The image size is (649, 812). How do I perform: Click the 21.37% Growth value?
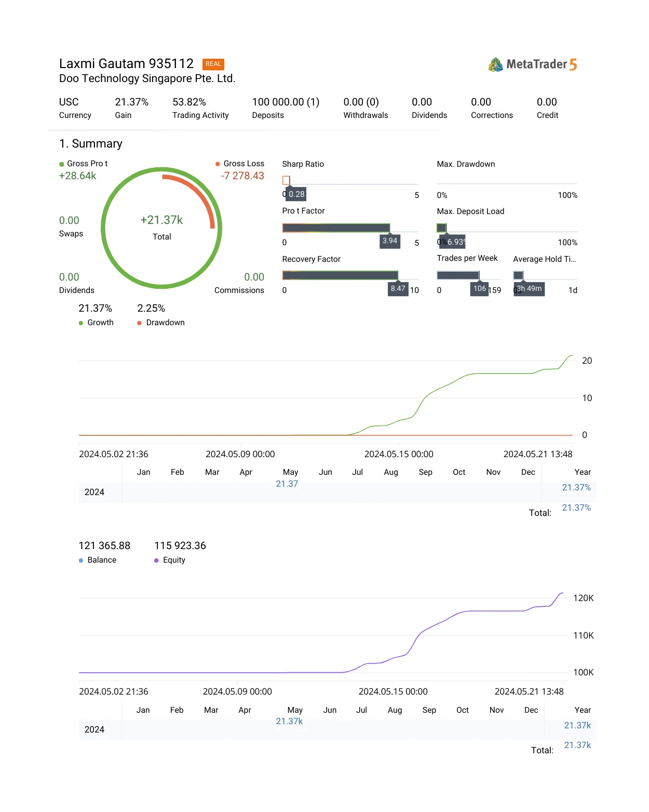click(x=96, y=309)
